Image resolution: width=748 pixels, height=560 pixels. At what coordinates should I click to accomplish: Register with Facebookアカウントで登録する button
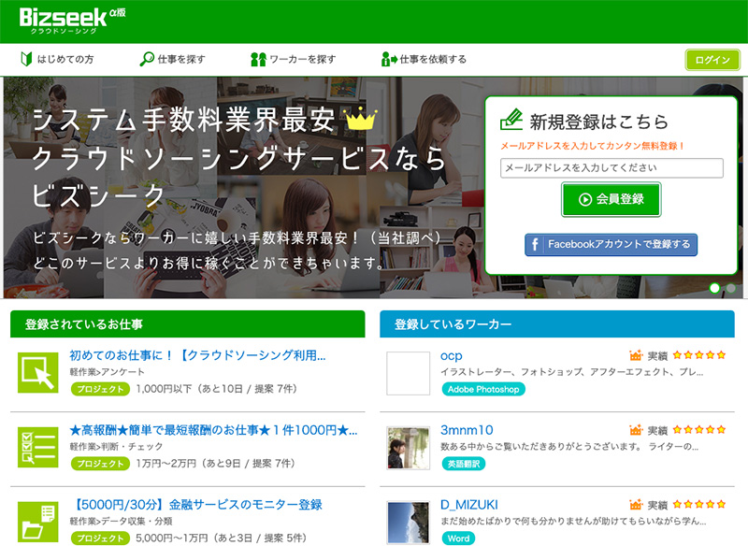[611, 244]
